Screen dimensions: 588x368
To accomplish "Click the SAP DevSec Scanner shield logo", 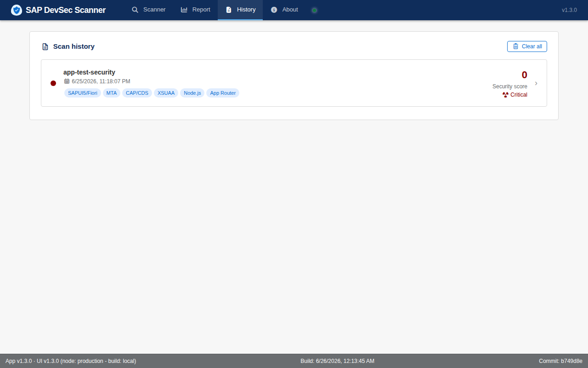I will pyautogui.click(x=17, y=10).
